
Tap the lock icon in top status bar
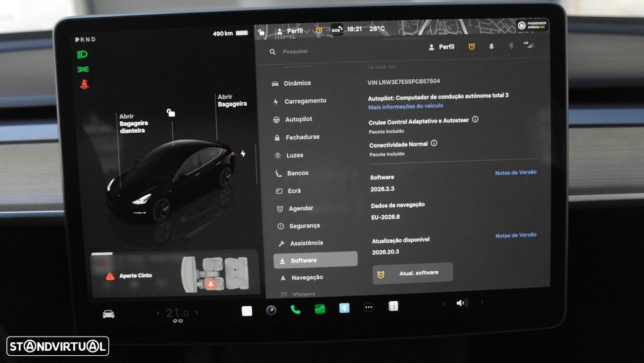coord(261,32)
